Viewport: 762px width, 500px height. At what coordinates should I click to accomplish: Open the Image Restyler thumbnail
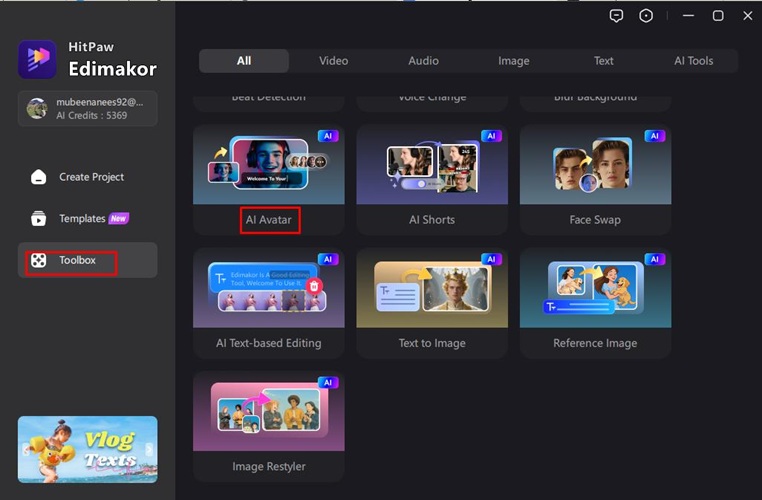[x=269, y=412]
